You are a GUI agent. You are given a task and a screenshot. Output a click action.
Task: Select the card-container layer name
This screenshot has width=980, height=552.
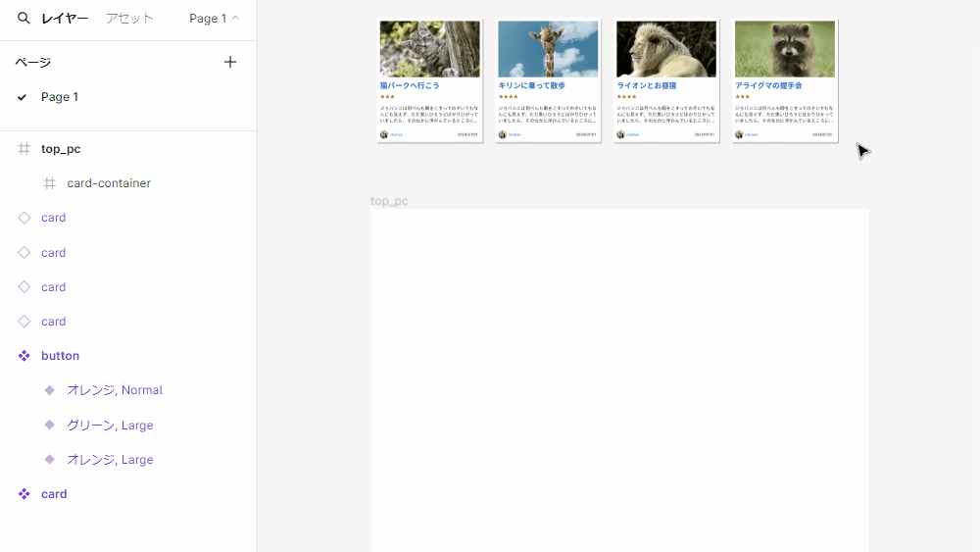tap(109, 183)
